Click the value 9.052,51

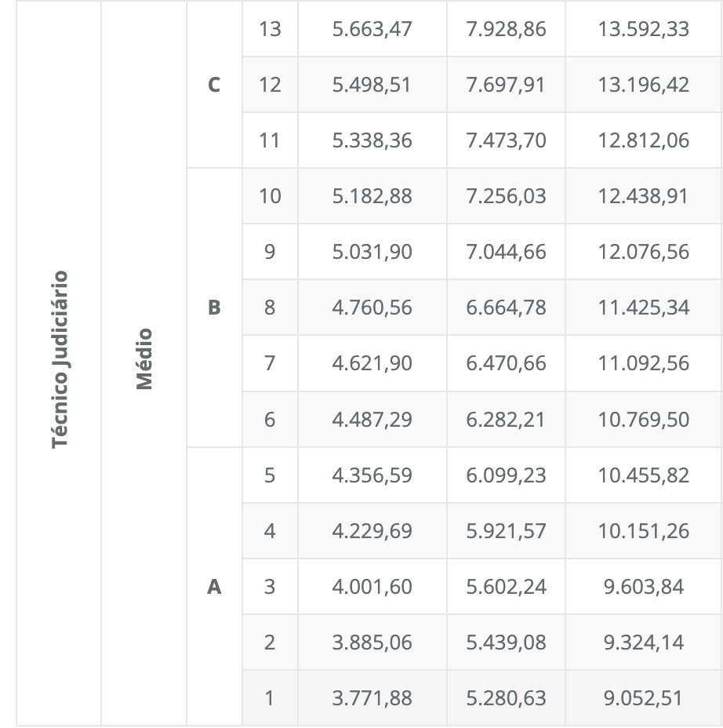click(x=643, y=698)
